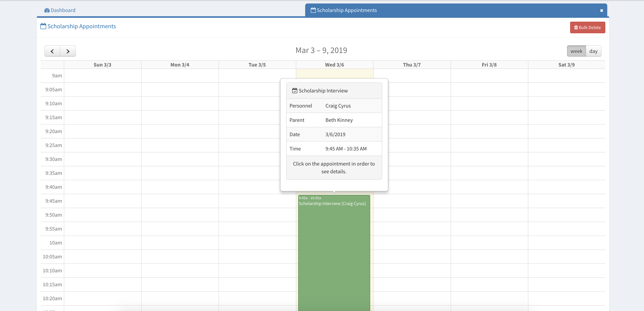The width and height of the screenshot is (644, 311).
Task: Switch to week view
Action: tap(576, 51)
